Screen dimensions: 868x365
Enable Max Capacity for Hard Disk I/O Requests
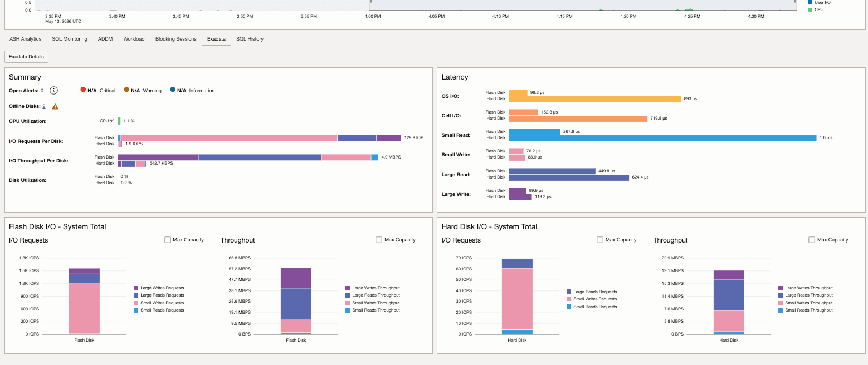pos(600,240)
